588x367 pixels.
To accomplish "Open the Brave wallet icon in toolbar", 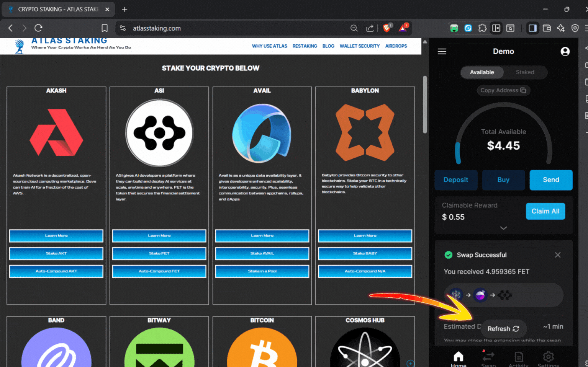I will click(547, 28).
